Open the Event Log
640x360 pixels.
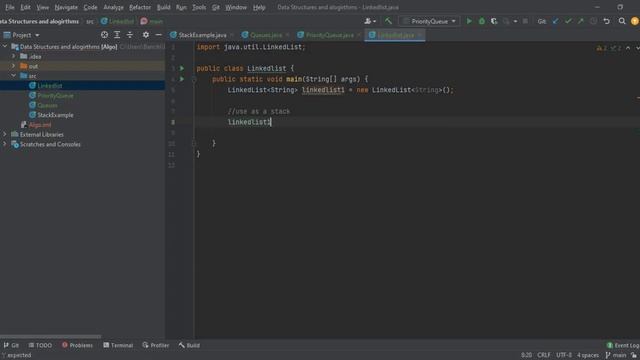tap(623, 345)
